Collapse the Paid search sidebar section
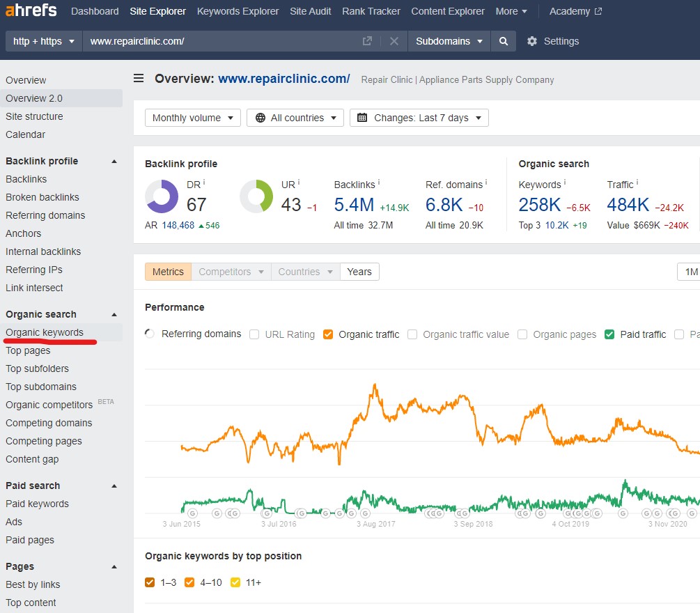Image resolution: width=700 pixels, height=613 pixels. [114, 486]
